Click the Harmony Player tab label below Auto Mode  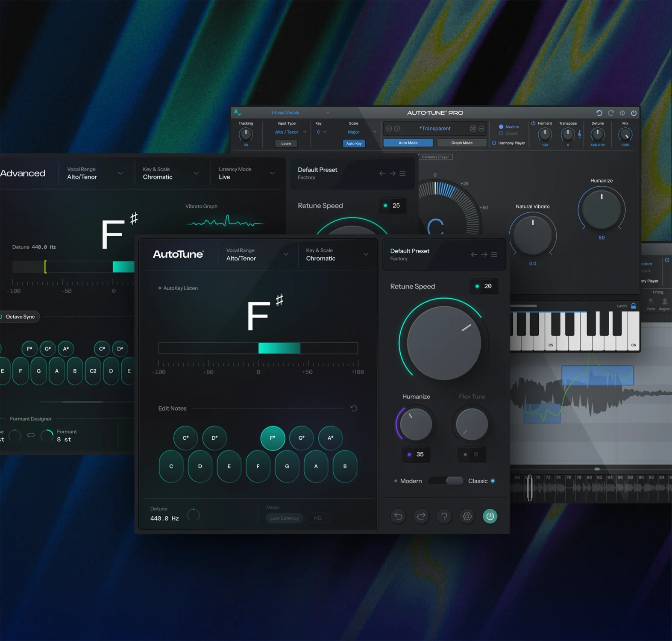pyautogui.click(x=435, y=157)
